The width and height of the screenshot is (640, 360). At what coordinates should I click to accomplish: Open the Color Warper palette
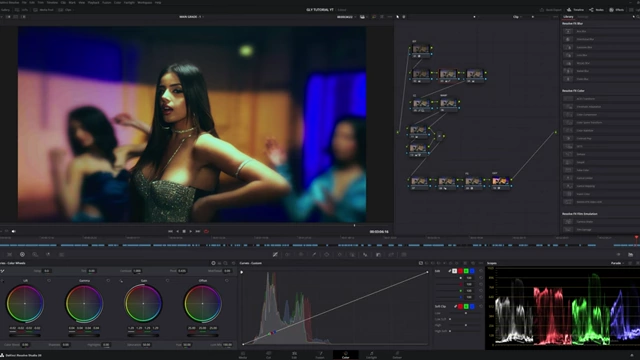click(288, 254)
